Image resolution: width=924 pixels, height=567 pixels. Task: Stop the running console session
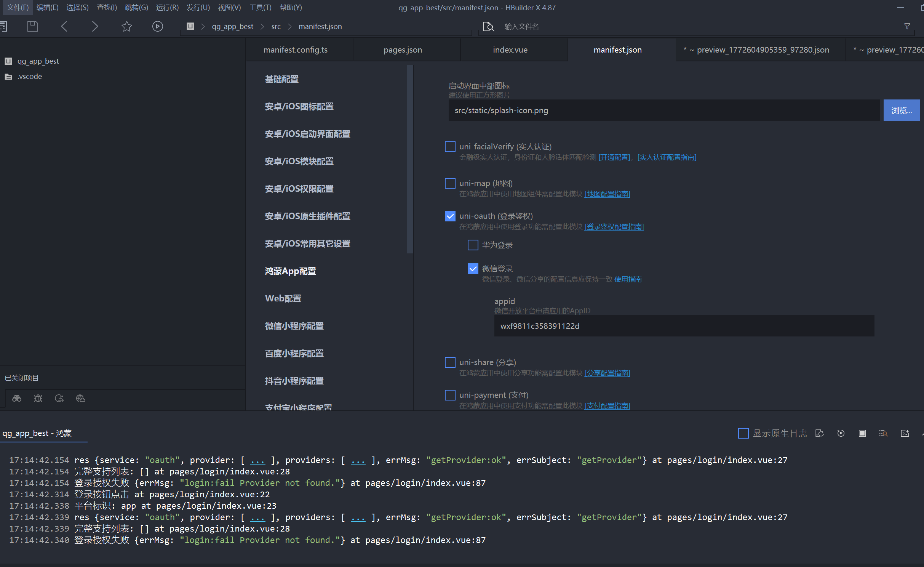862,433
